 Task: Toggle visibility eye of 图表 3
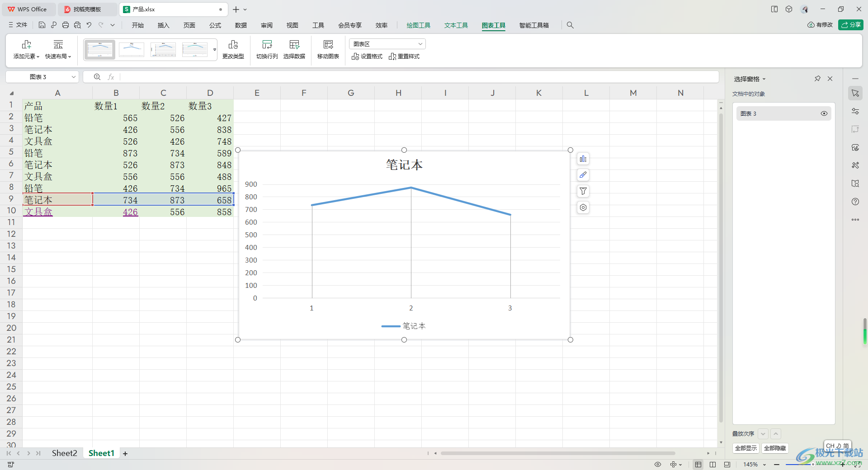[824, 113]
